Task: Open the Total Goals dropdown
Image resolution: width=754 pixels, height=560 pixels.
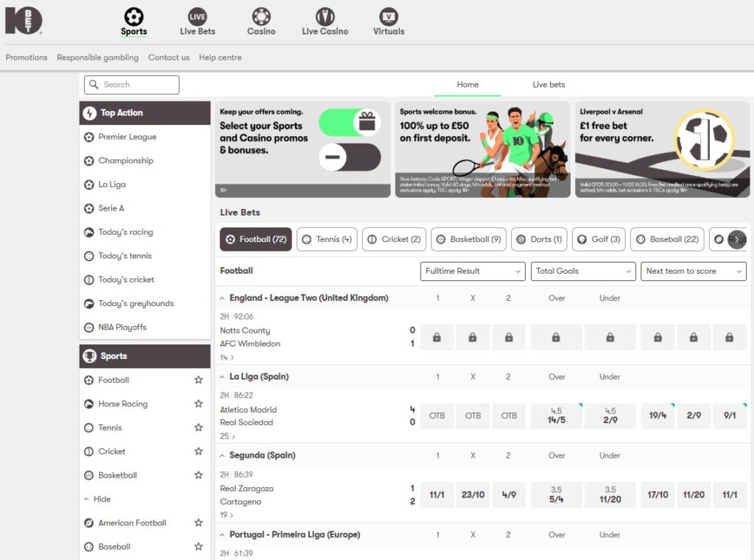Action: coord(583,271)
